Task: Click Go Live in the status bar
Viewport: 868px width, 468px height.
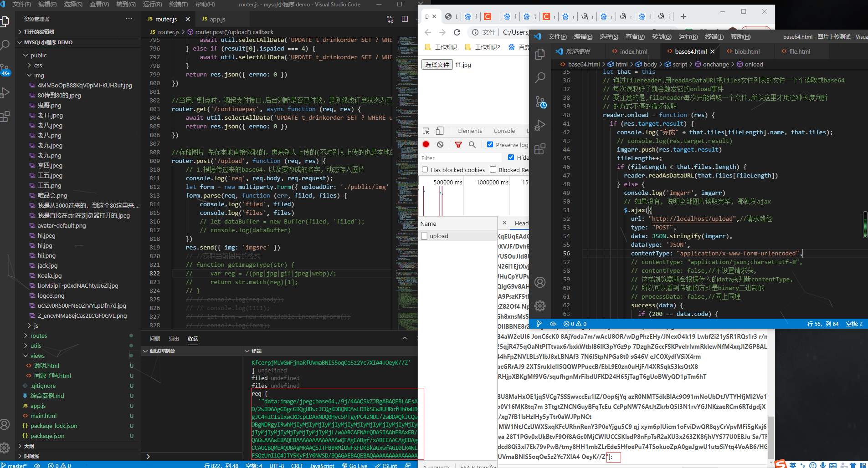Action: pyautogui.click(x=355, y=466)
